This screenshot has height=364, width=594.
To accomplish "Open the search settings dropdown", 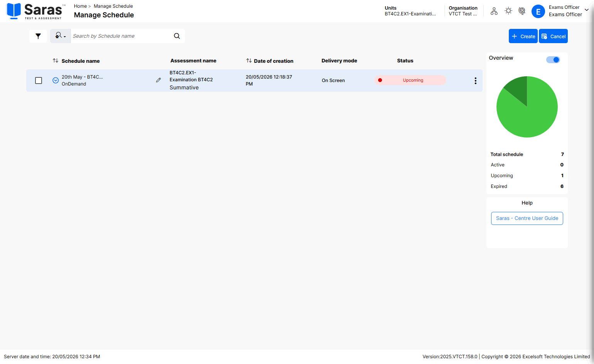I will click(x=61, y=36).
